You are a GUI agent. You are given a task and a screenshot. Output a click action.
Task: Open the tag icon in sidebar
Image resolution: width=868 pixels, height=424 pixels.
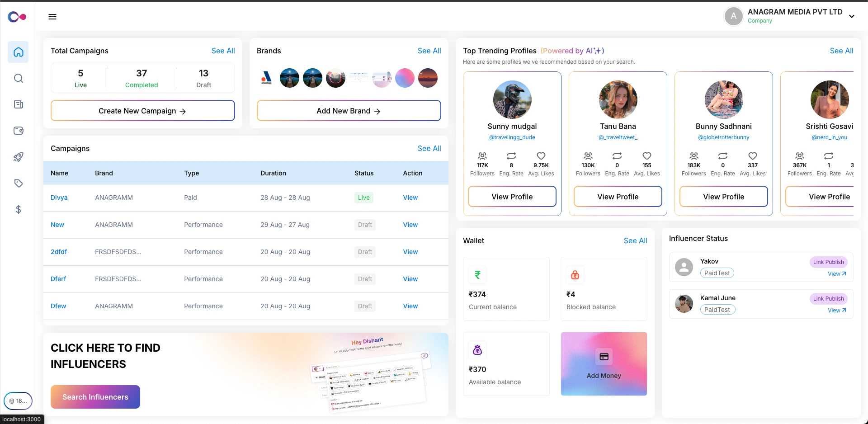coord(18,183)
